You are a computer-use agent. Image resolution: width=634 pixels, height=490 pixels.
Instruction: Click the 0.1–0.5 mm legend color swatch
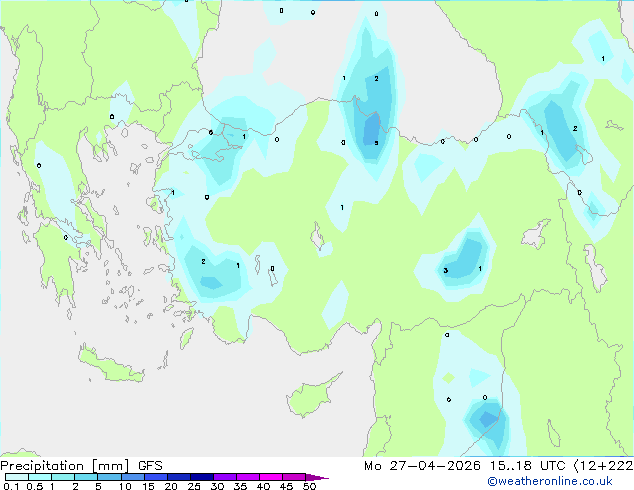click(17, 477)
